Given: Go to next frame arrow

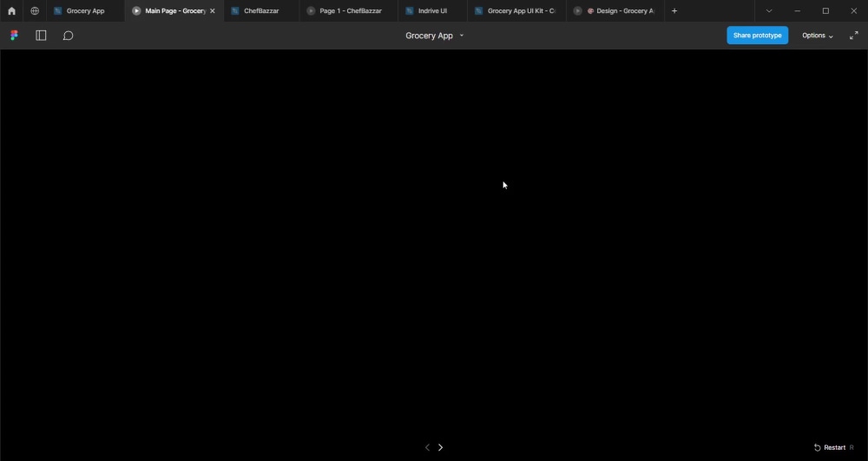Looking at the screenshot, I should point(441,447).
